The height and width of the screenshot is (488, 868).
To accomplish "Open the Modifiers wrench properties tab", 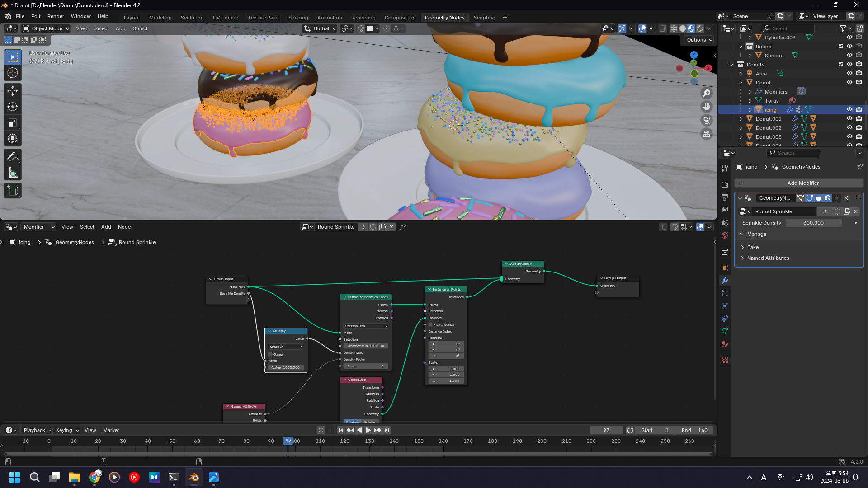I will 725,281.
